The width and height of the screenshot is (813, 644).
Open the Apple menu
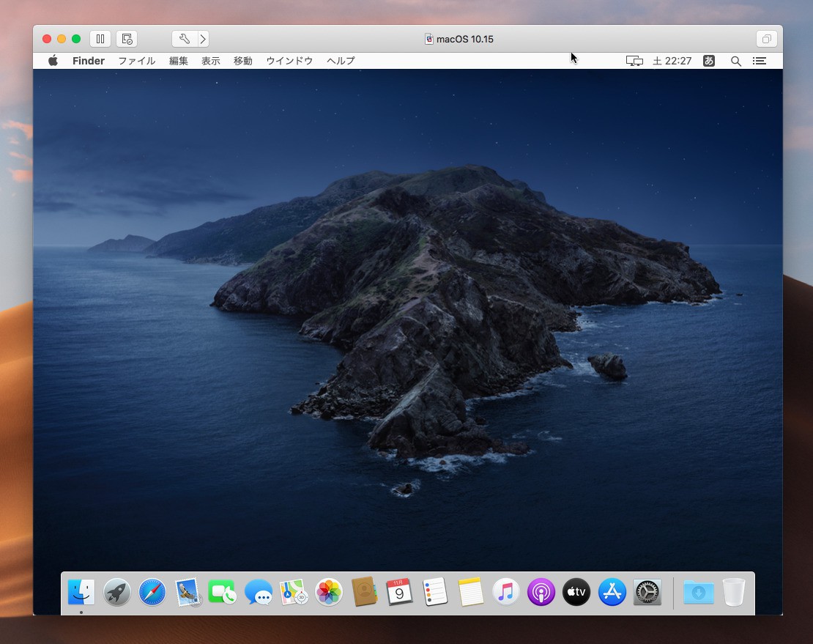52,61
